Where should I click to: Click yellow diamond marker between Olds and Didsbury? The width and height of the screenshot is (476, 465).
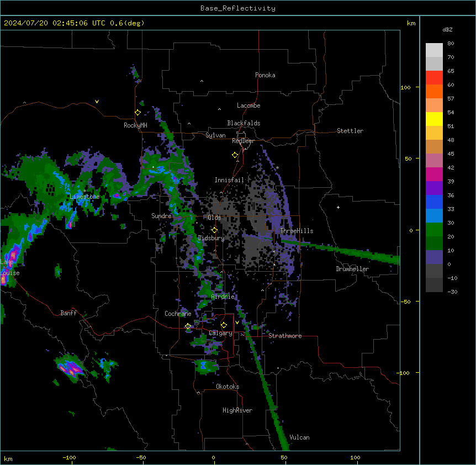tap(215, 230)
